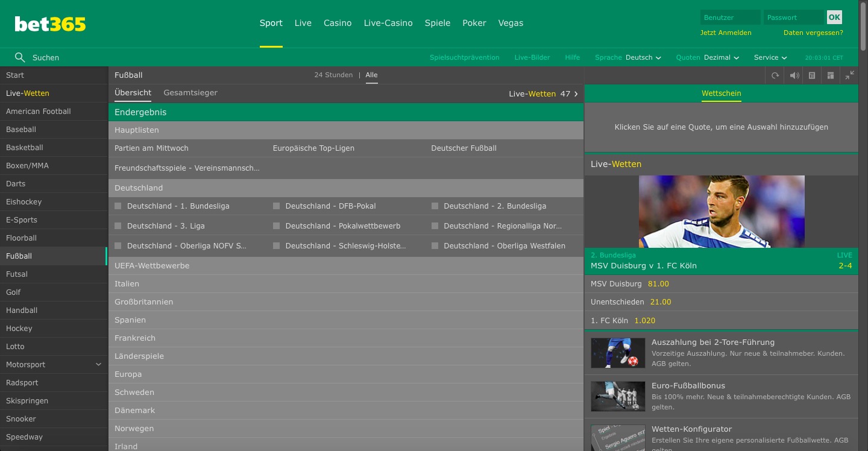
Task: Check Deutschland - Regionalliga Nor... checkbox
Action: pos(435,226)
